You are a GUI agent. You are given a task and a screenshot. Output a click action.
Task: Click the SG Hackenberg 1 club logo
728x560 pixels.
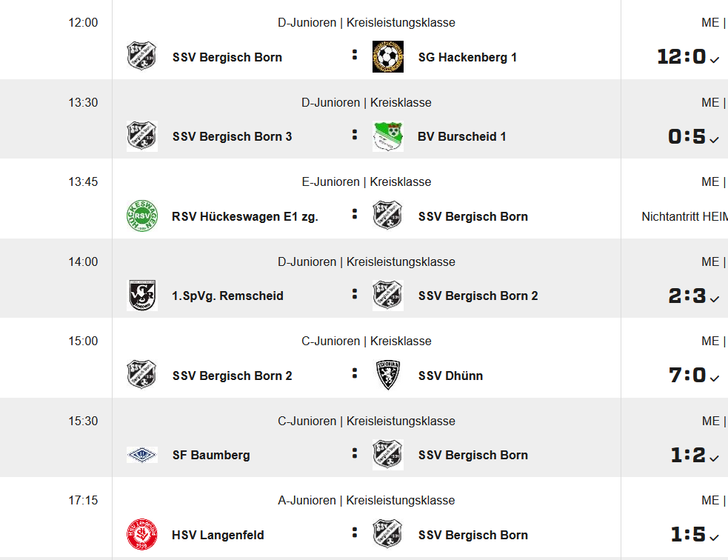pyautogui.click(x=387, y=57)
